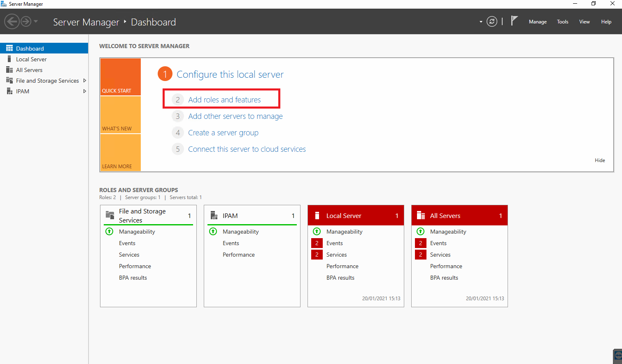Image resolution: width=622 pixels, height=364 pixels.
Task: Open BPA results in All Servers tile
Action: (x=444, y=278)
